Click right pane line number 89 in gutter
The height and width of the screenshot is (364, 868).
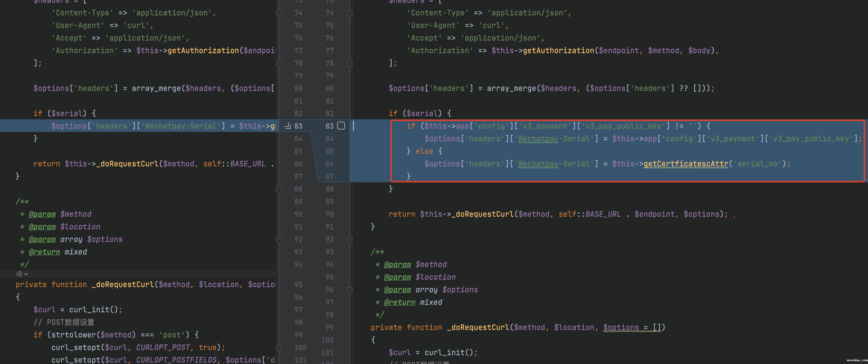329,202
